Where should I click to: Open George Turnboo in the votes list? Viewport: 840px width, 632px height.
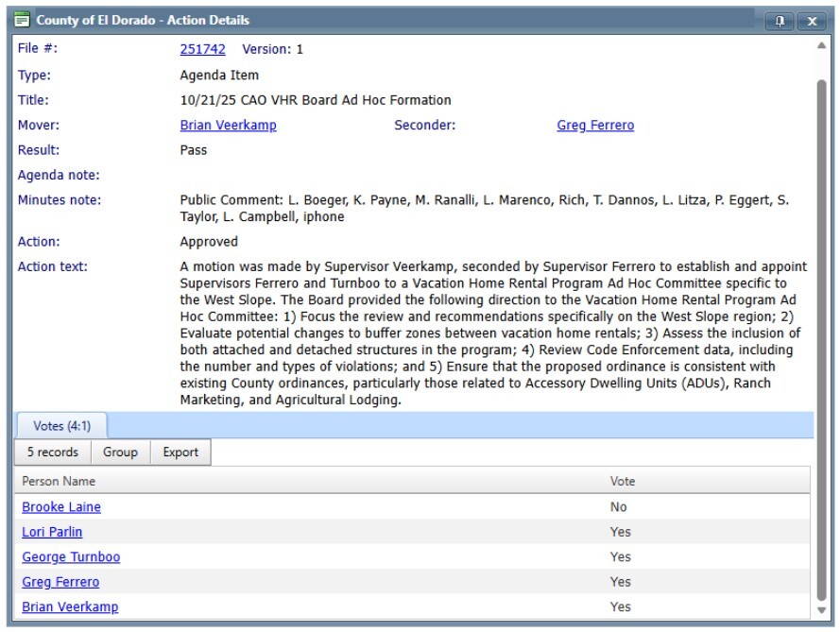pyautogui.click(x=71, y=556)
